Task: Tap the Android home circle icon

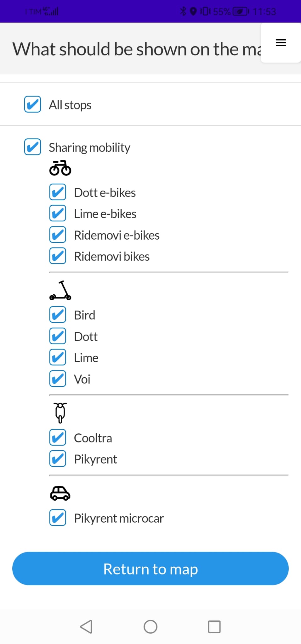Action: pos(150,627)
